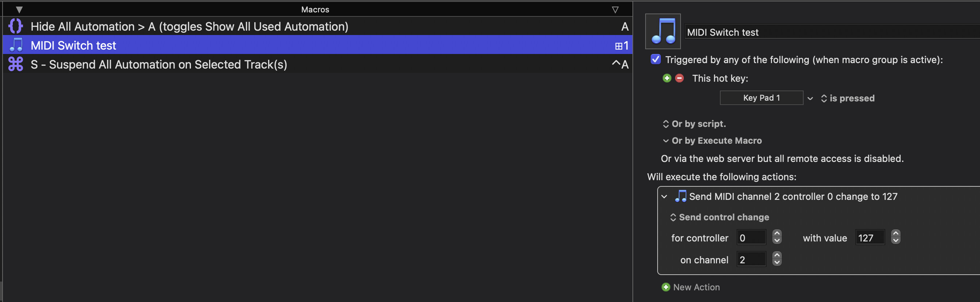Click the music note icon of MIDI Switch test row
This screenshot has width=980, height=302.
tap(16, 45)
